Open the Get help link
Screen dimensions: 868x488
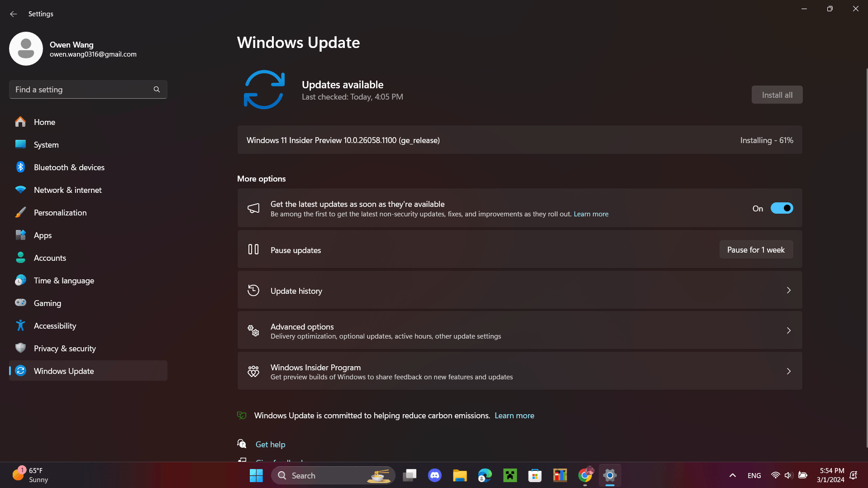(270, 444)
